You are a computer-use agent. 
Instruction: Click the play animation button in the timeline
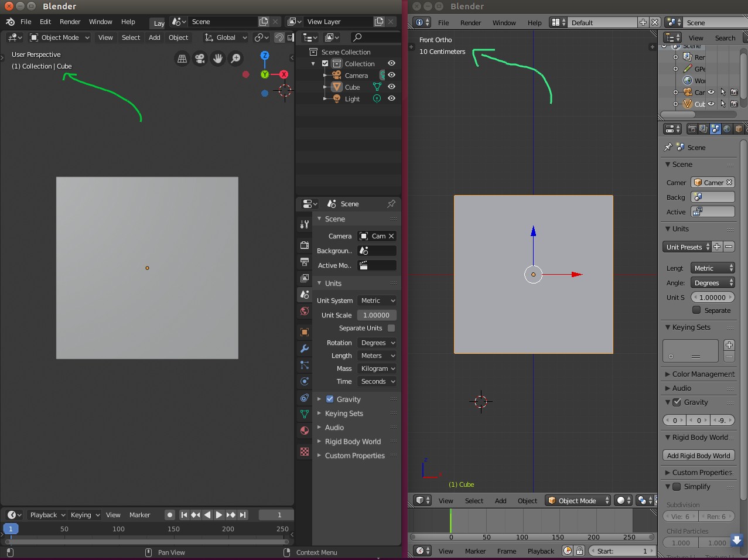point(219,515)
